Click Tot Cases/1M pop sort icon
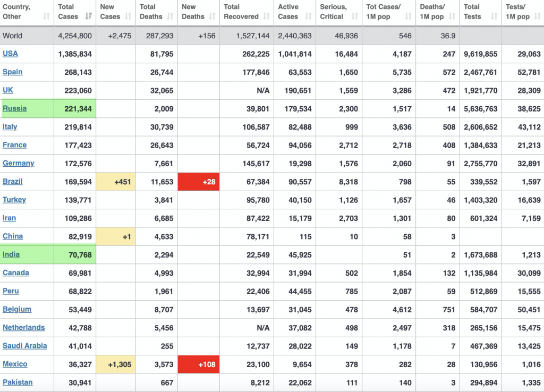The width and height of the screenshot is (544, 392). pos(408,16)
